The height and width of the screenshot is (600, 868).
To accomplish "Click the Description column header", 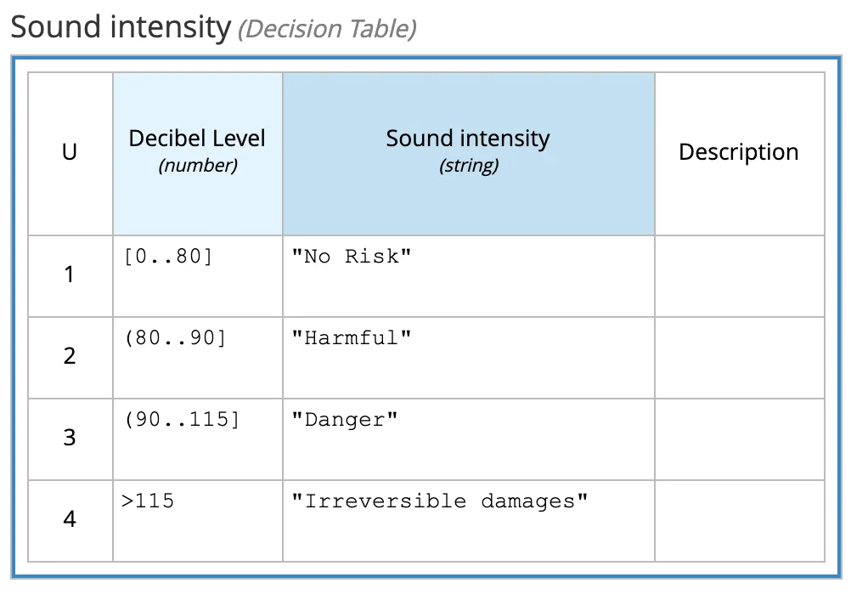I will (x=740, y=154).
